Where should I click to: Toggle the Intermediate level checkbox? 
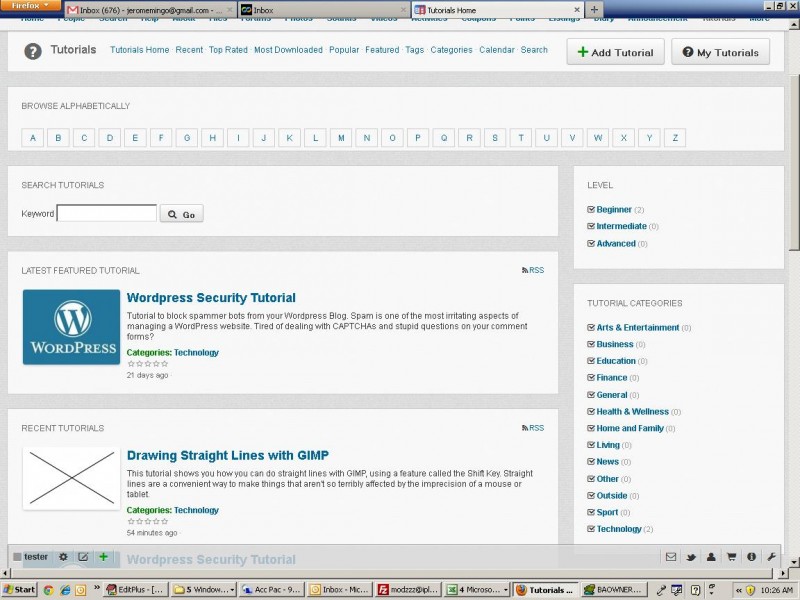pyautogui.click(x=591, y=226)
